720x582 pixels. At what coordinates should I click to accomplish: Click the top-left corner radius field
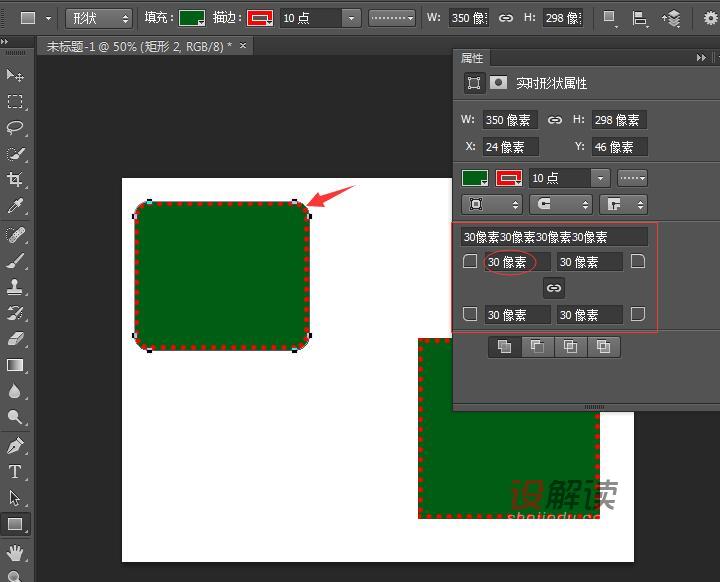tap(516, 262)
